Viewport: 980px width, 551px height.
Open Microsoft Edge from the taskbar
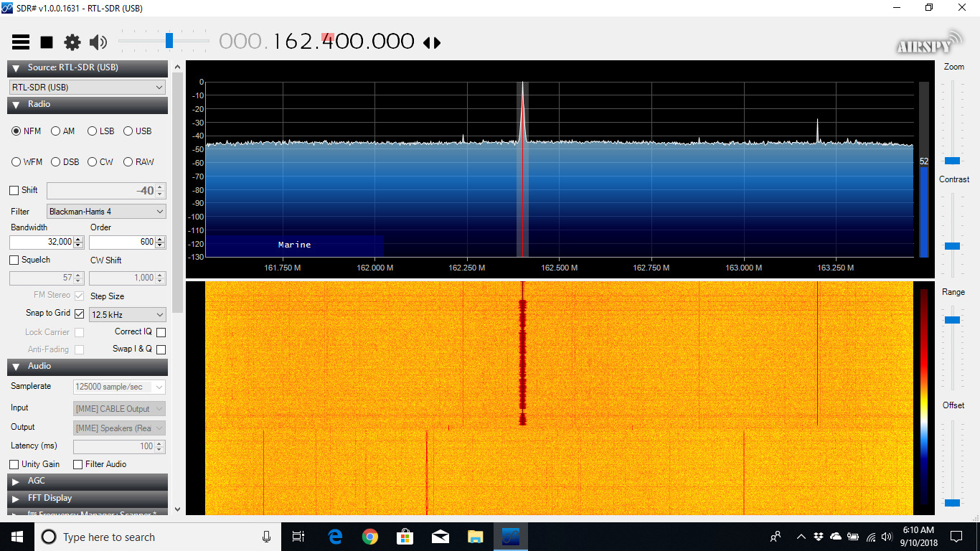pos(335,537)
